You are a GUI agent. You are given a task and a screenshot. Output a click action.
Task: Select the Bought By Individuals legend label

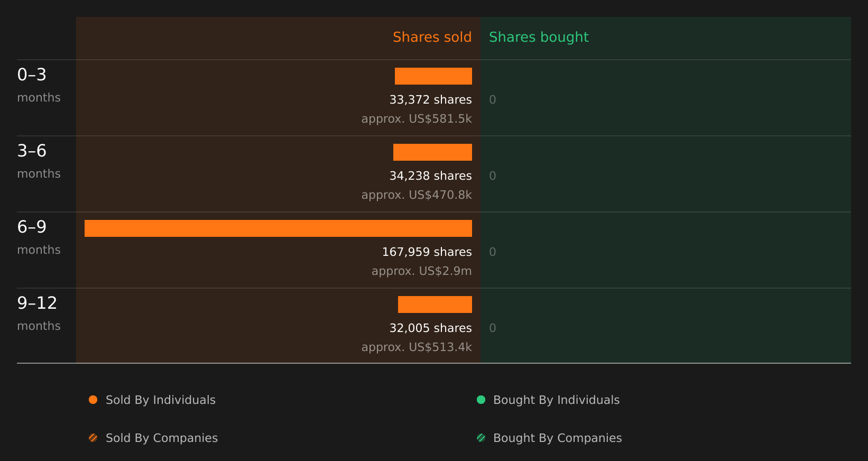pyautogui.click(x=557, y=400)
